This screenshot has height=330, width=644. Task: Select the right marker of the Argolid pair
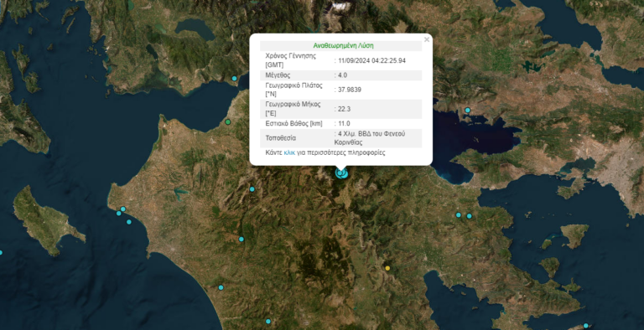coord(469,216)
